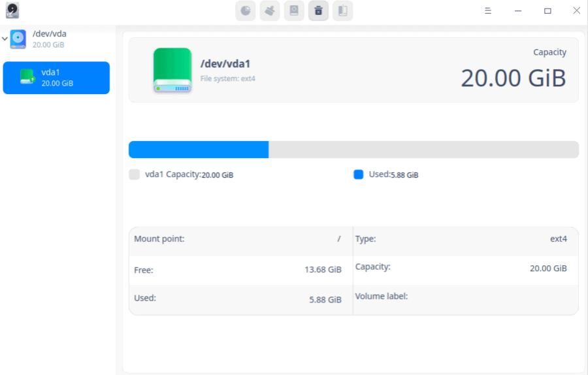The height and width of the screenshot is (375, 588).
Task: Click the Resize partition toolbar icon
Action: pyautogui.click(x=342, y=11)
